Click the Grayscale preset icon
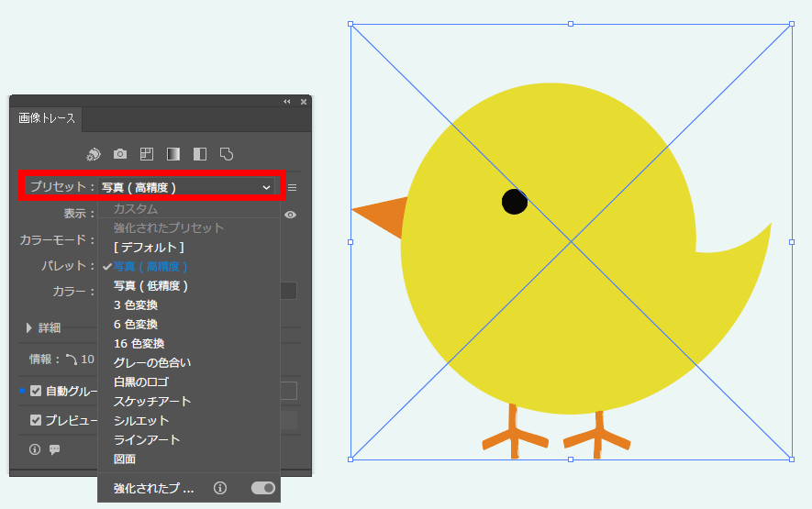812x509 pixels. [173, 154]
